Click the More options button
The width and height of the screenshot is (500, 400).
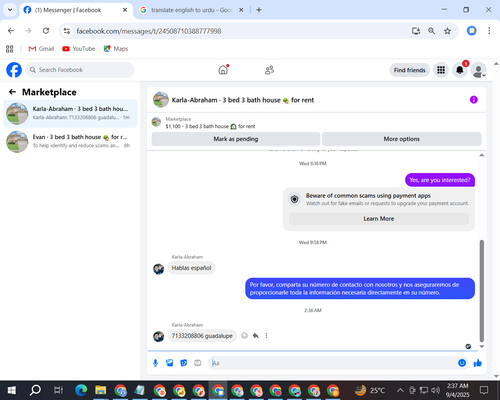click(x=402, y=139)
